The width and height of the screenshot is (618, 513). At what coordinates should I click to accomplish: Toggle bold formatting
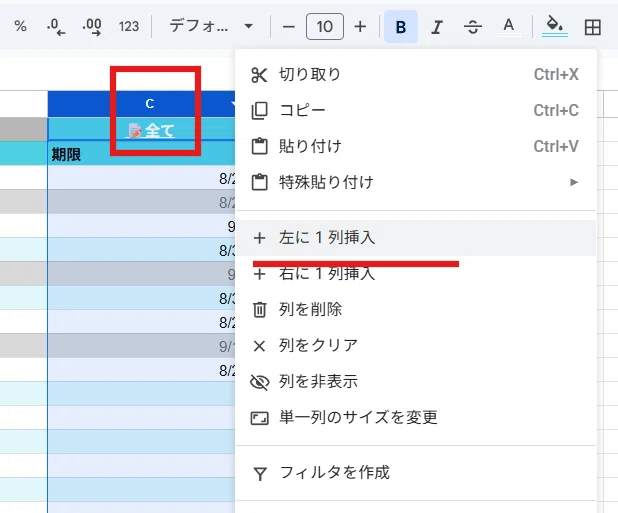tap(401, 26)
